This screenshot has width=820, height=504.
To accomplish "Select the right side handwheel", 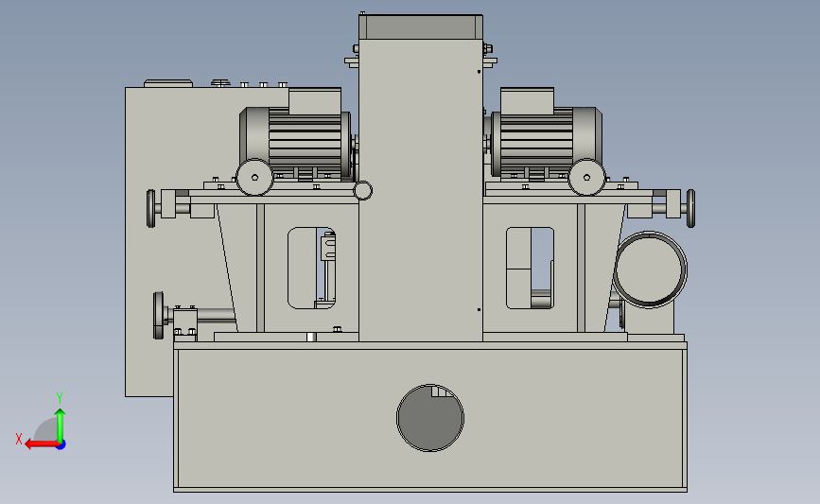I will tap(690, 208).
